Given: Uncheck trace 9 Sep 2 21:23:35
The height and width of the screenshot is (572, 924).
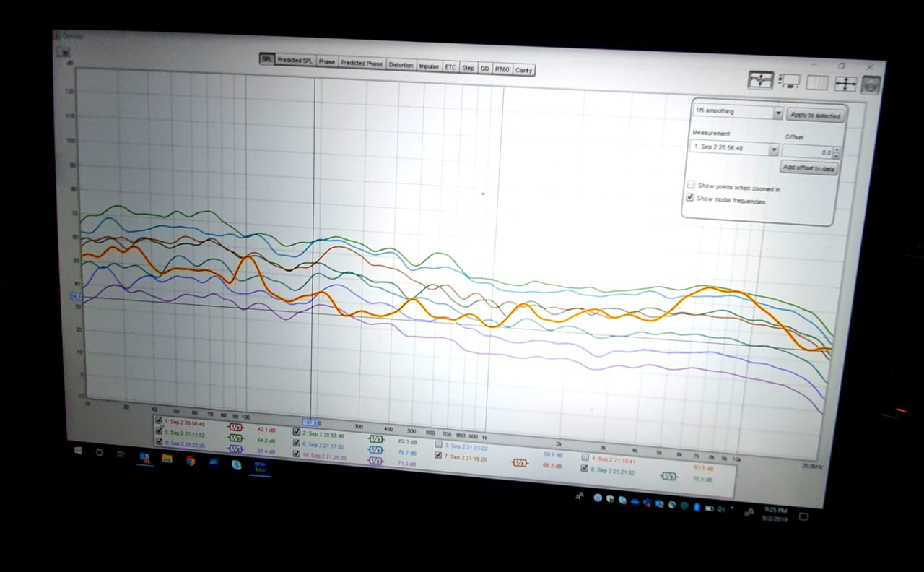Looking at the screenshot, I should point(159,441).
